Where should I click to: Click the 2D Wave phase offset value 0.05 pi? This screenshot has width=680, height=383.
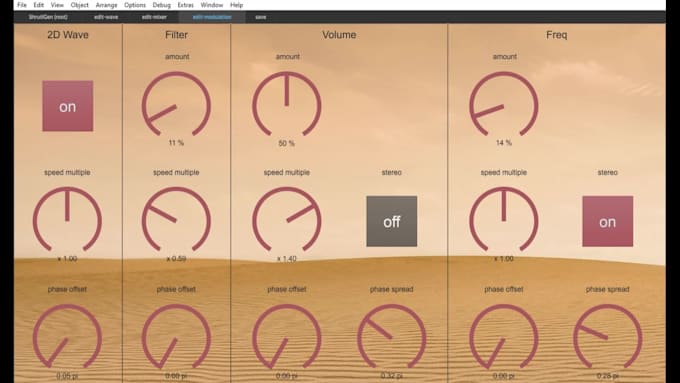[x=67, y=376]
